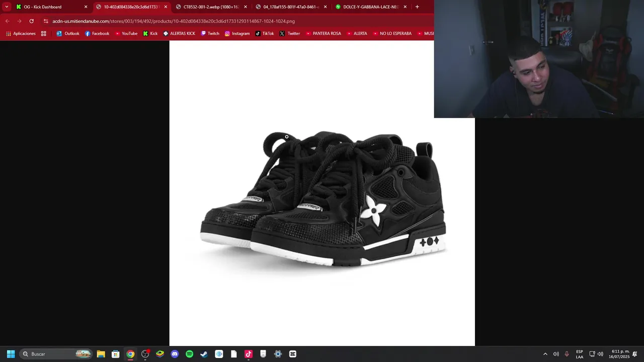Close the DOLCE-Y-GABBANA-LACE tab
Viewport: 644px width, 362px height.
pyautogui.click(x=405, y=7)
